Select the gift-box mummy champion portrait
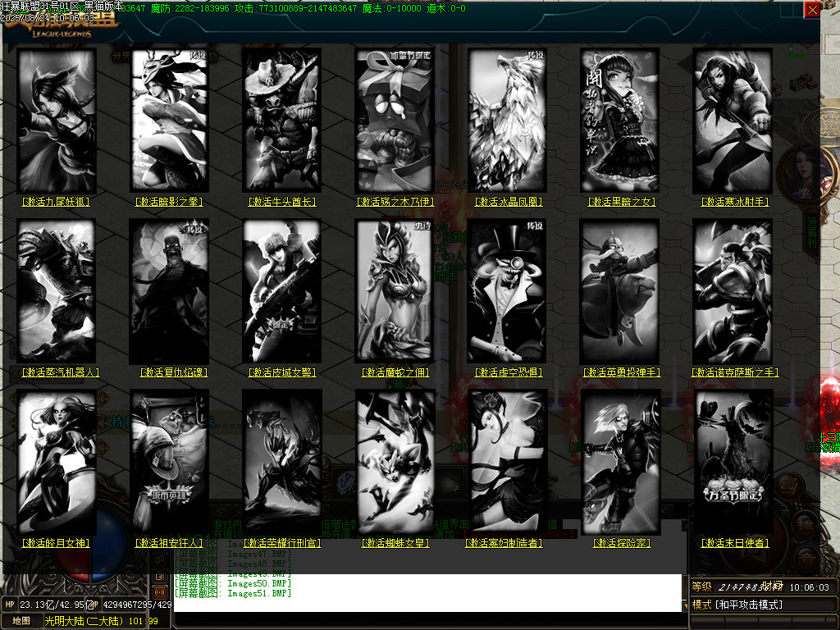This screenshot has width=840, height=630. coord(395,121)
